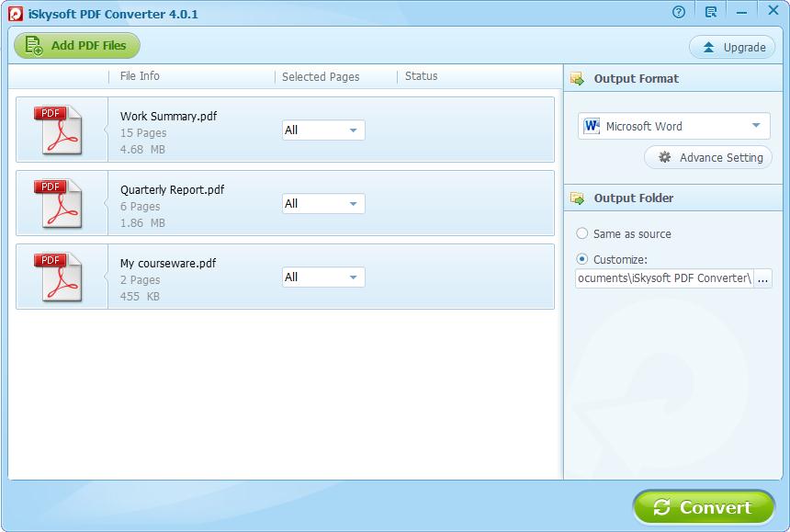Click the Output Format heading
This screenshot has width=790, height=532.
point(637,79)
